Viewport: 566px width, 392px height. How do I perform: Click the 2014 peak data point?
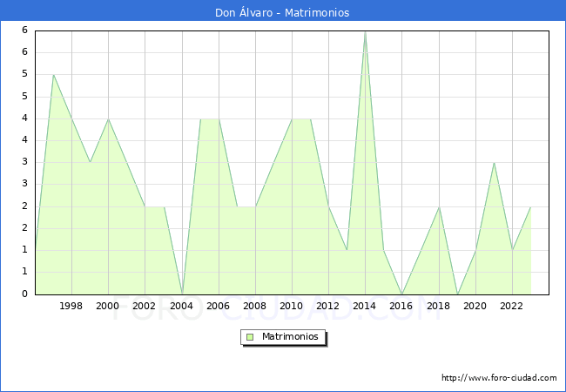click(366, 32)
